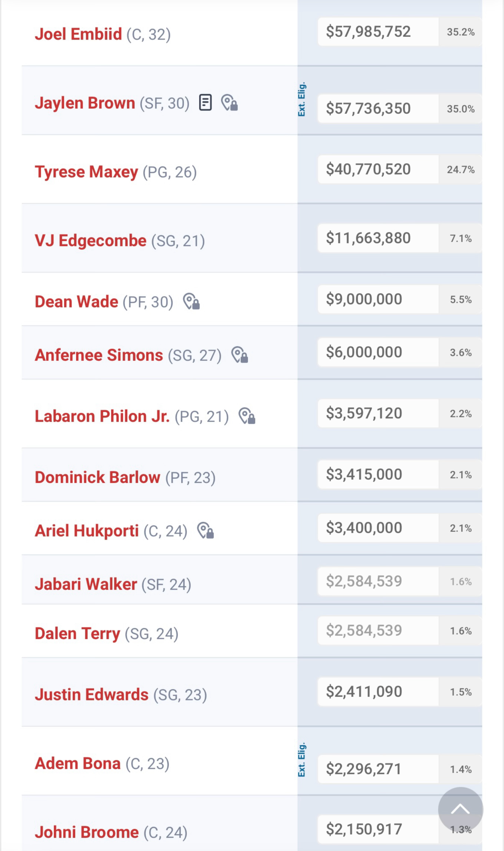Select the $57,985,752 salary cell
The width and height of the screenshot is (504, 851).
[378, 32]
